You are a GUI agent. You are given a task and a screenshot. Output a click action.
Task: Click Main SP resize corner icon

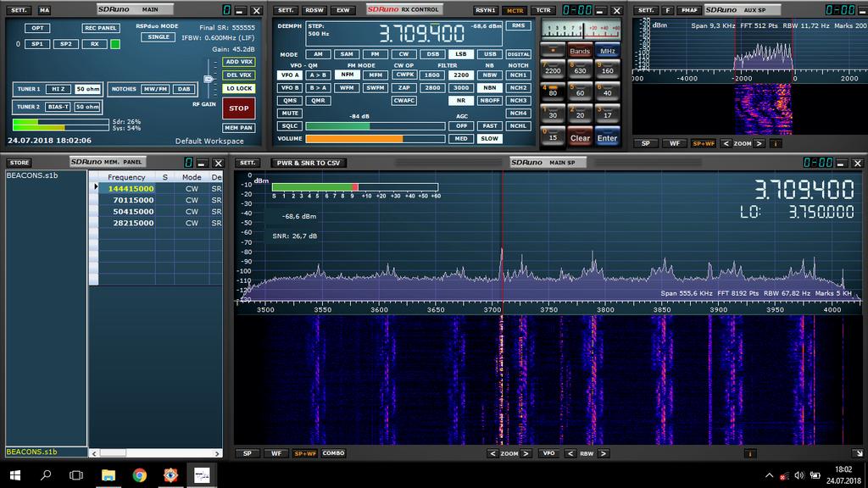coord(858,453)
